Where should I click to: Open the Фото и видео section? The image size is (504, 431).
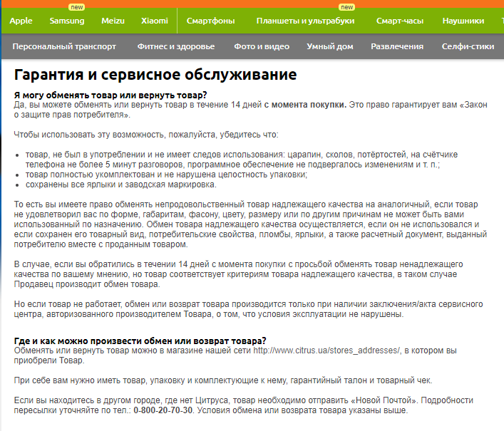tap(262, 46)
